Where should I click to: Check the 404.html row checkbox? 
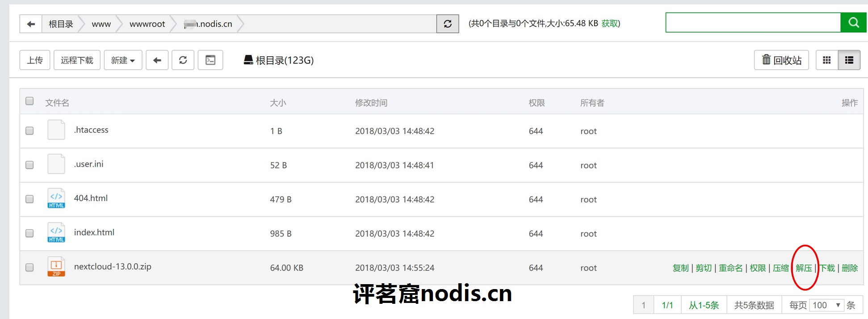point(29,199)
